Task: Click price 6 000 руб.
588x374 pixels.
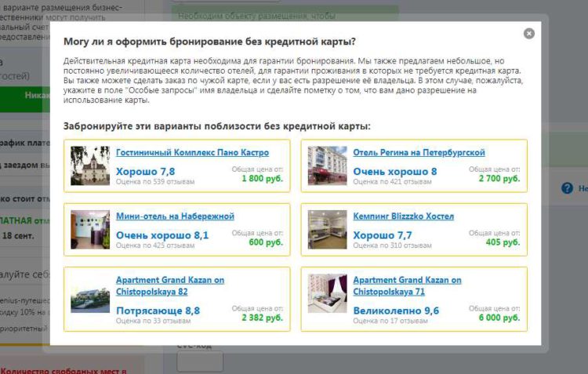Action: (x=499, y=318)
